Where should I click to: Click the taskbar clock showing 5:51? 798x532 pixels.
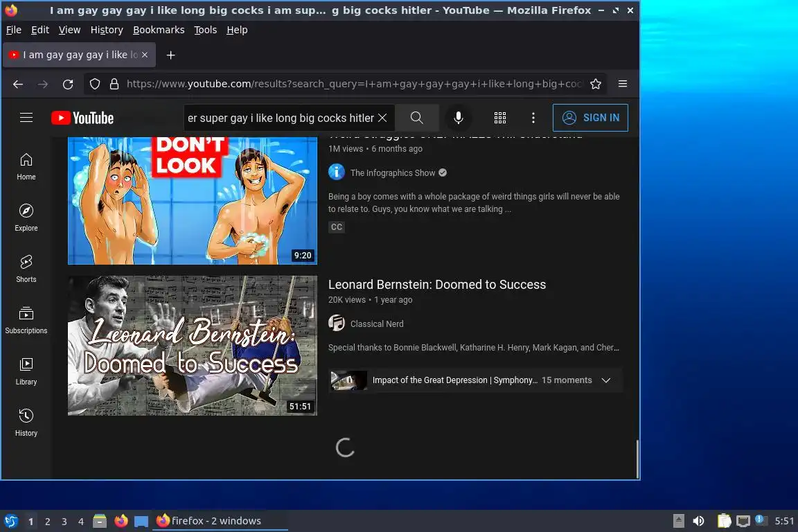(x=784, y=521)
